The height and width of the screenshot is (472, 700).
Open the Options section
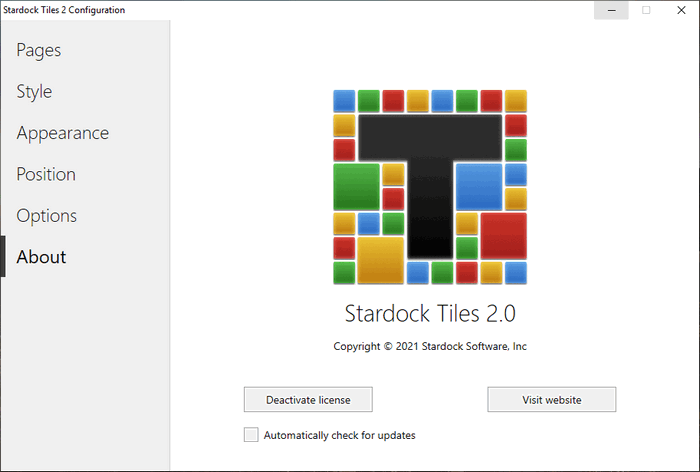click(x=46, y=216)
